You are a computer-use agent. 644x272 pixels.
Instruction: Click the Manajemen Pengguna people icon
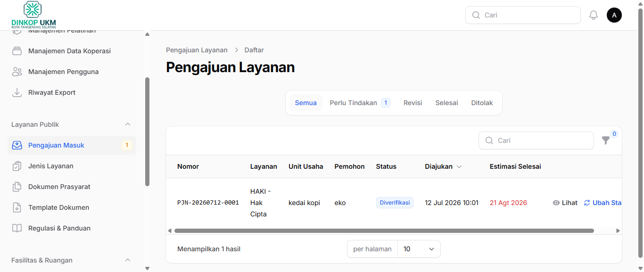tap(17, 72)
